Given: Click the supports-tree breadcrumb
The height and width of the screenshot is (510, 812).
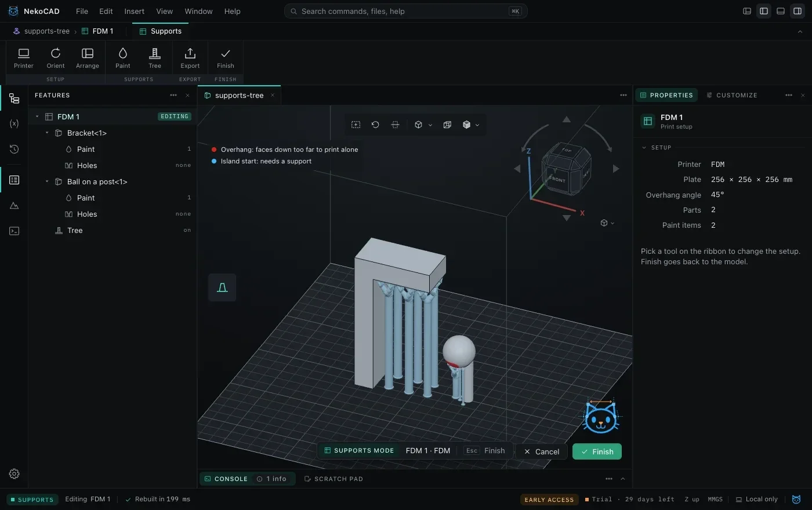Looking at the screenshot, I should click(41, 31).
